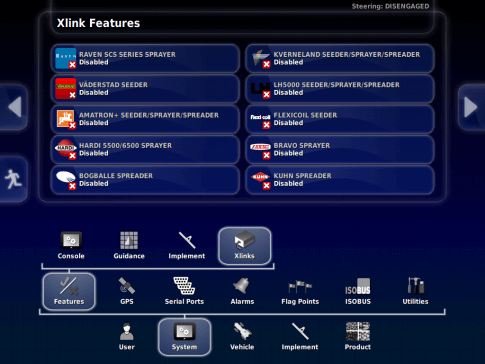The image size is (485, 364).
Task: Open Implement features in the top menu row
Action: click(x=187, y=246)
